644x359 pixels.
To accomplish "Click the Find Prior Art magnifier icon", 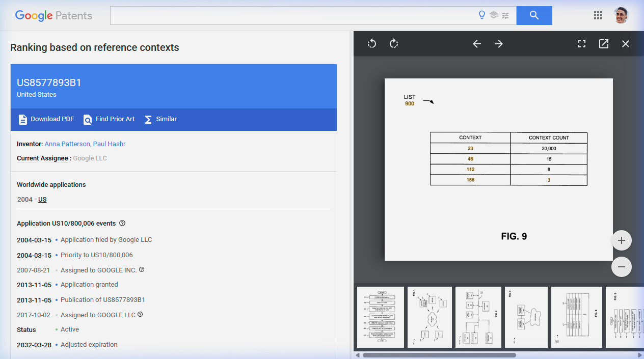I will tap(88, 119).
